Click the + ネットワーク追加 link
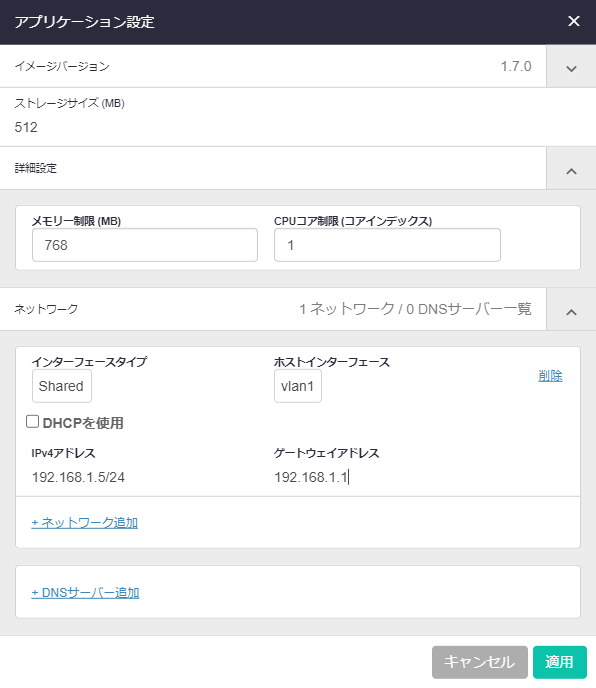 85,523
